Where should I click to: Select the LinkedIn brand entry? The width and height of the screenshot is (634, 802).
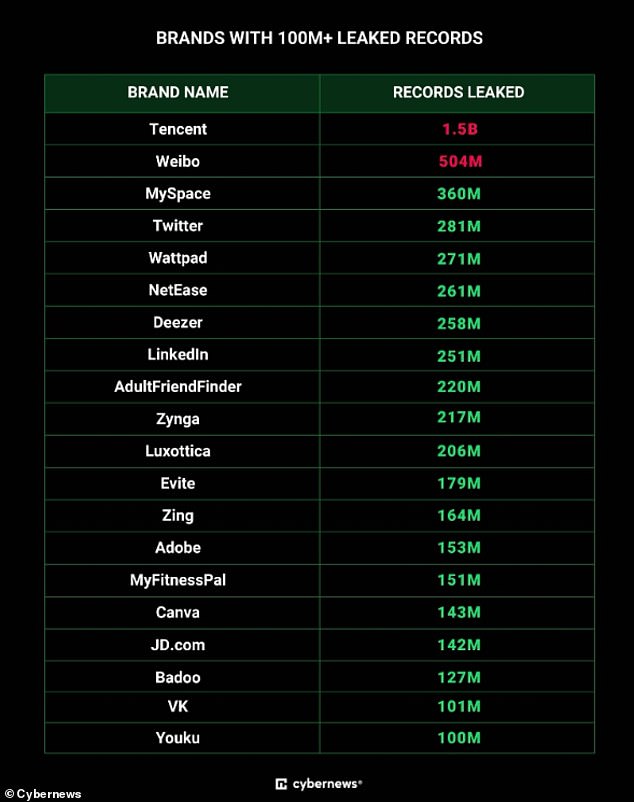pos(178,354)
